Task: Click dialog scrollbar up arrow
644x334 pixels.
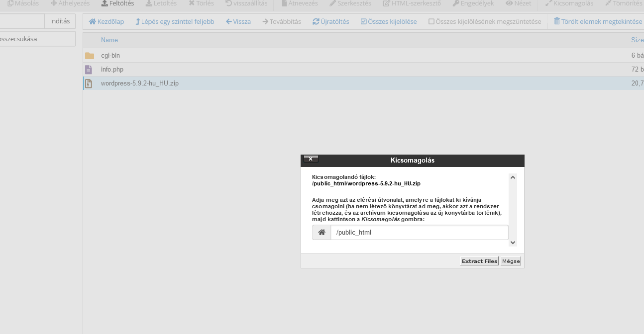Action: (513, 177)
